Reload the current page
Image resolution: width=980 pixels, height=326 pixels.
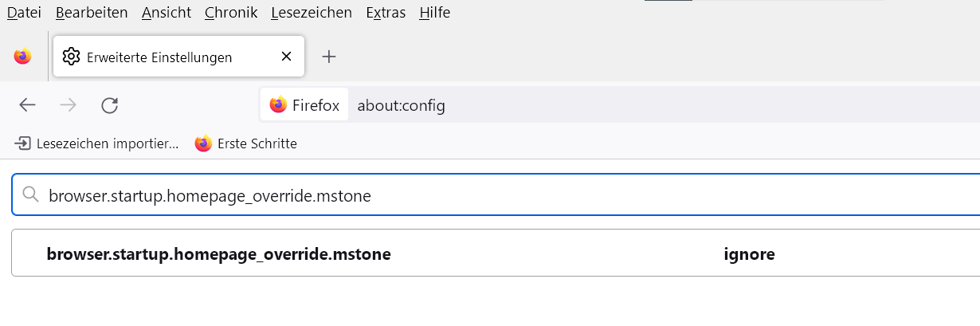tap(110, 105)
